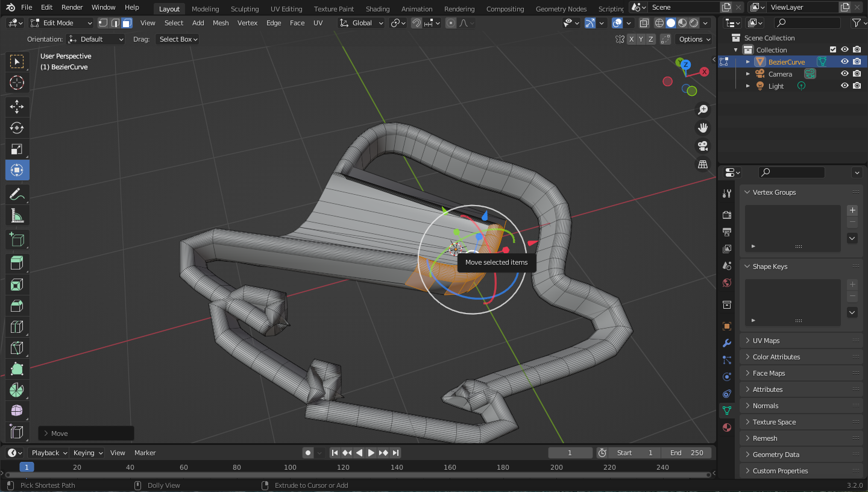The image size is (868, 492).
Task: Open the Tool properties tab
Action: pos(727,194)
